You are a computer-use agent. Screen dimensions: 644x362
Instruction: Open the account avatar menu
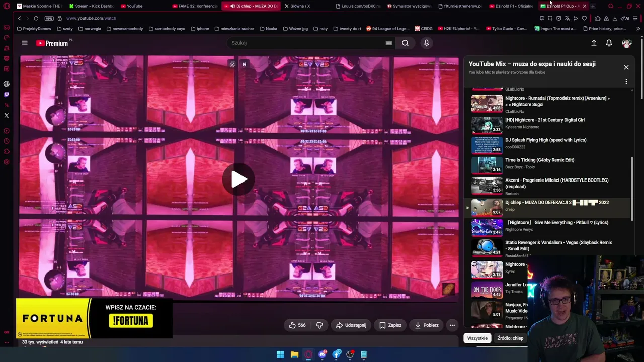[x=626, y=43]
